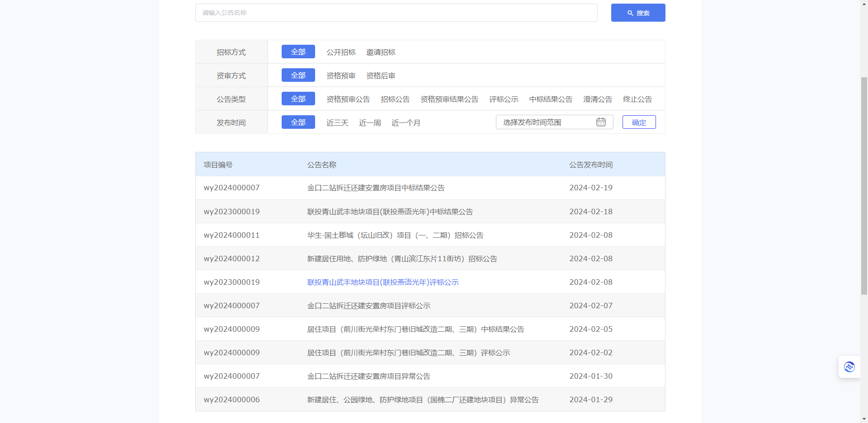Filter announcements by 资格预审结果公告

[449, 99]
